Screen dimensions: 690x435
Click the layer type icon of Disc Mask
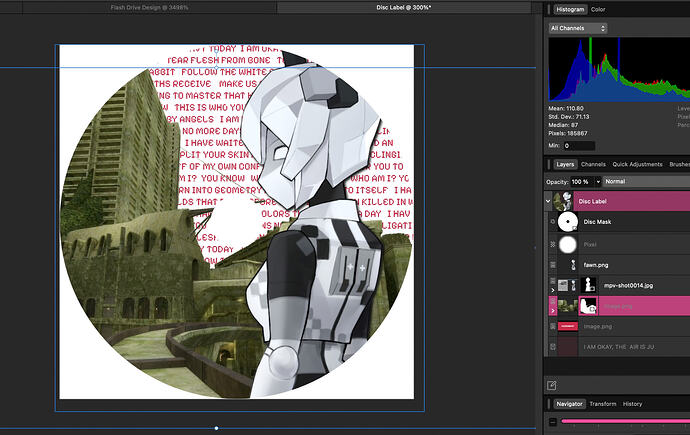coord(553,222)
